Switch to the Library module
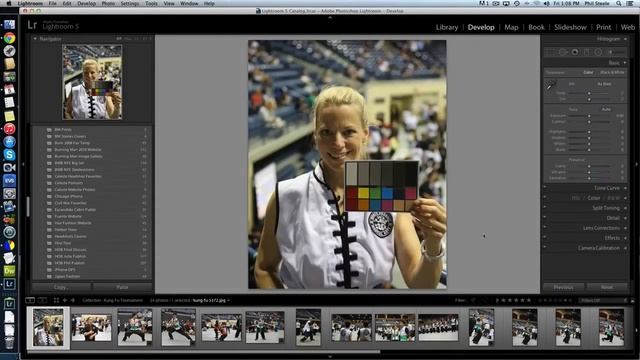This screenshot has height=360, width=640. point(447,27)
